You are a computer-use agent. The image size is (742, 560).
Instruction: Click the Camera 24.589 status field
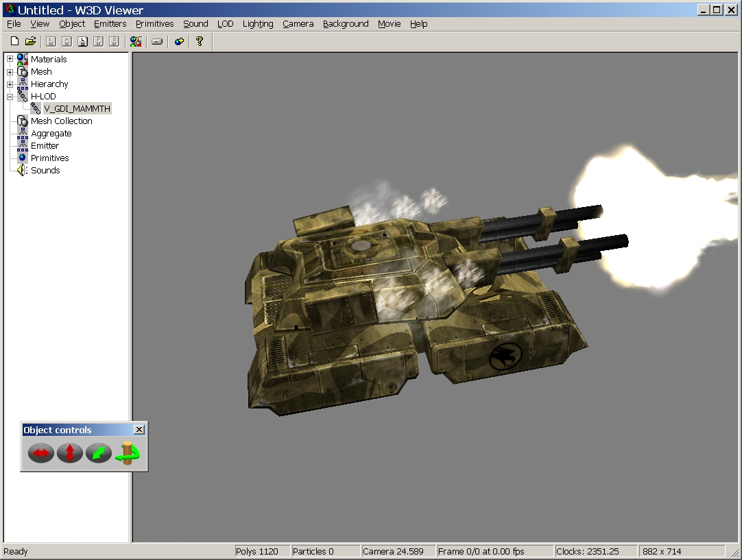(x=398, y=552)
